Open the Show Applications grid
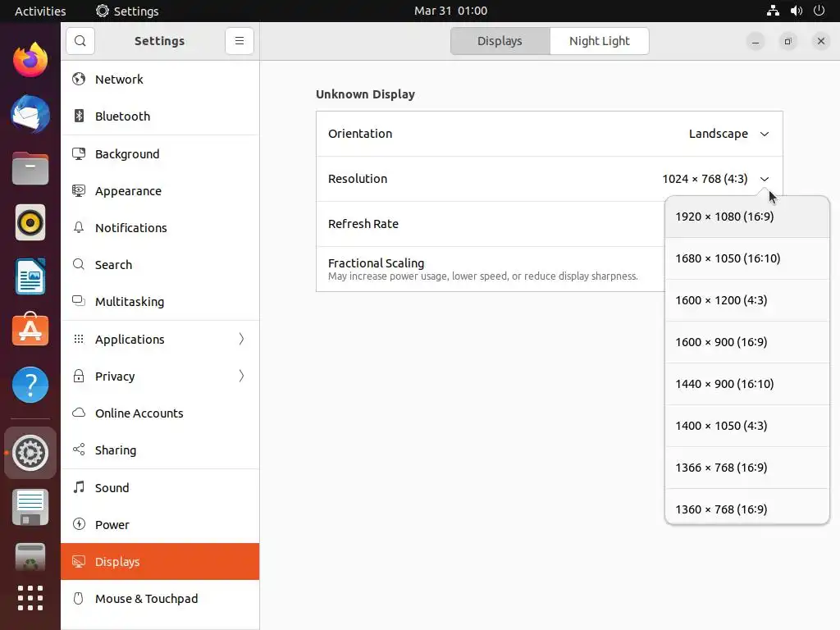The image size is (840, 630). tap(30, 598)
